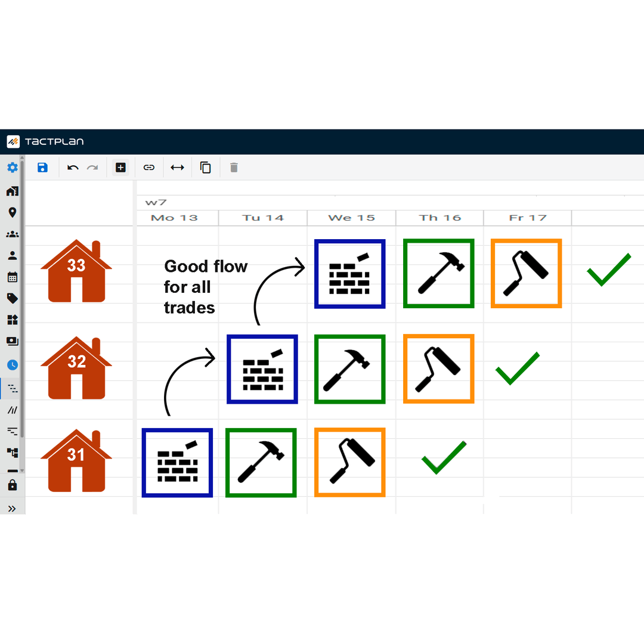Click the hammer task on house 32
644x644 pixels.
tap(350, 368)
